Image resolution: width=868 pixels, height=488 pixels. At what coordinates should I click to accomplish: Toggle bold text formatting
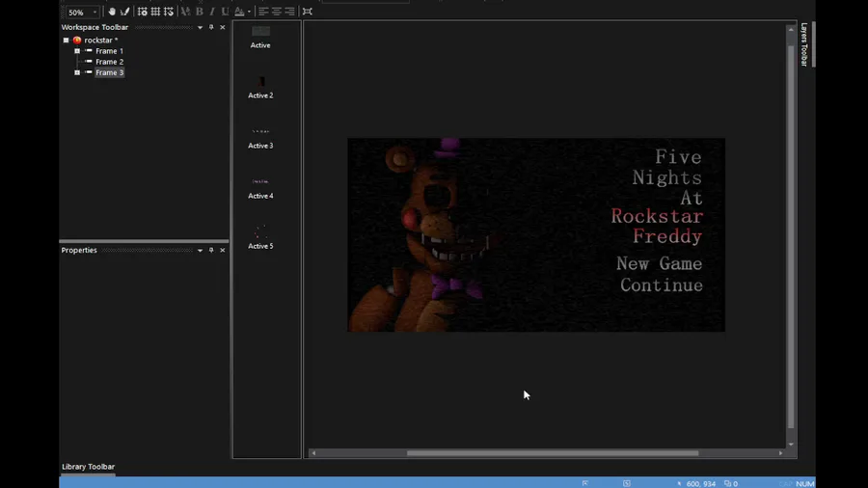point(200,11)
